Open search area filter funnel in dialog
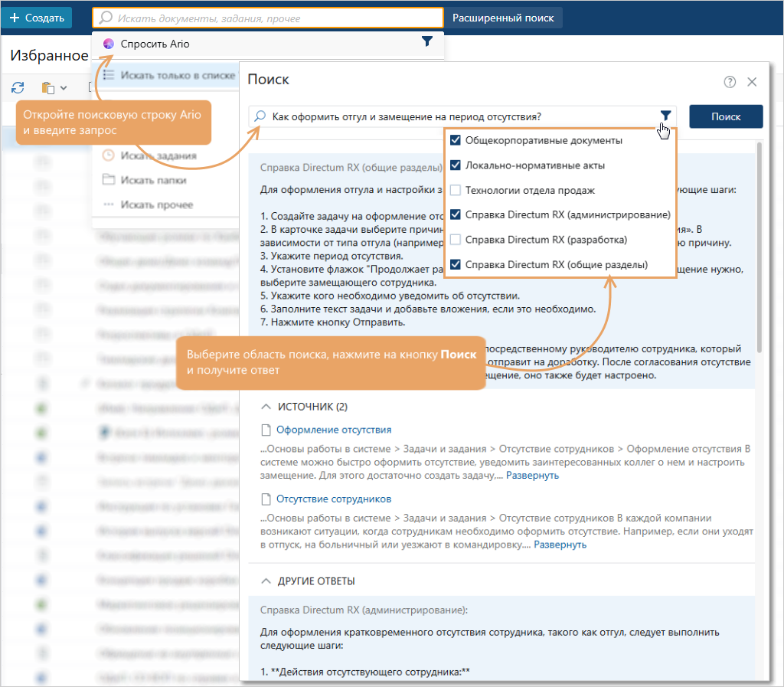This screenshot has height=687, width=784. point(665,116)
